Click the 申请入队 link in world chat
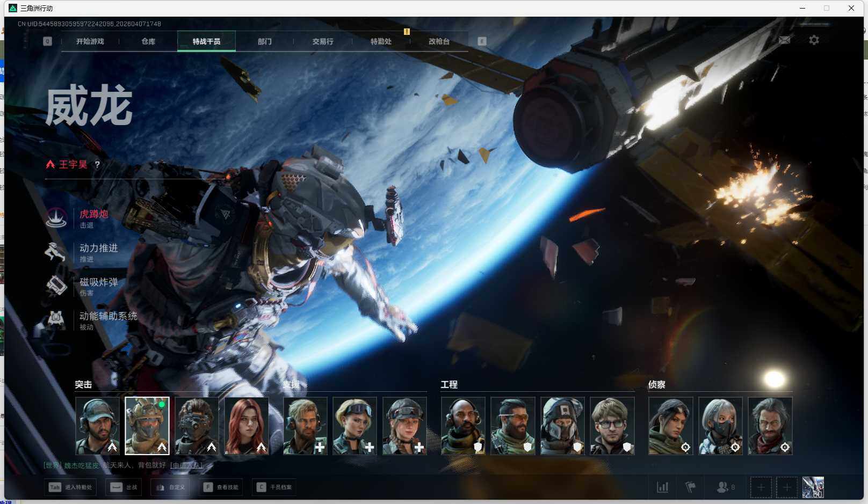 coord(186,465)
